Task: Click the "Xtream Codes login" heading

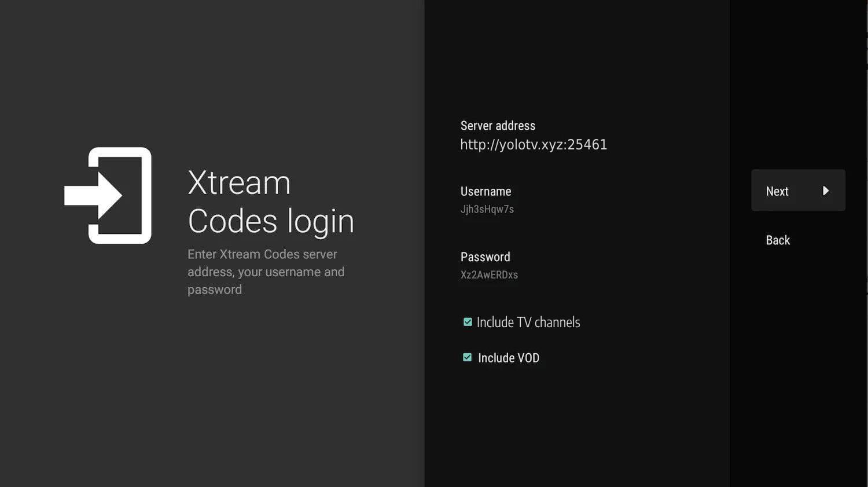Action: [270, 202]
